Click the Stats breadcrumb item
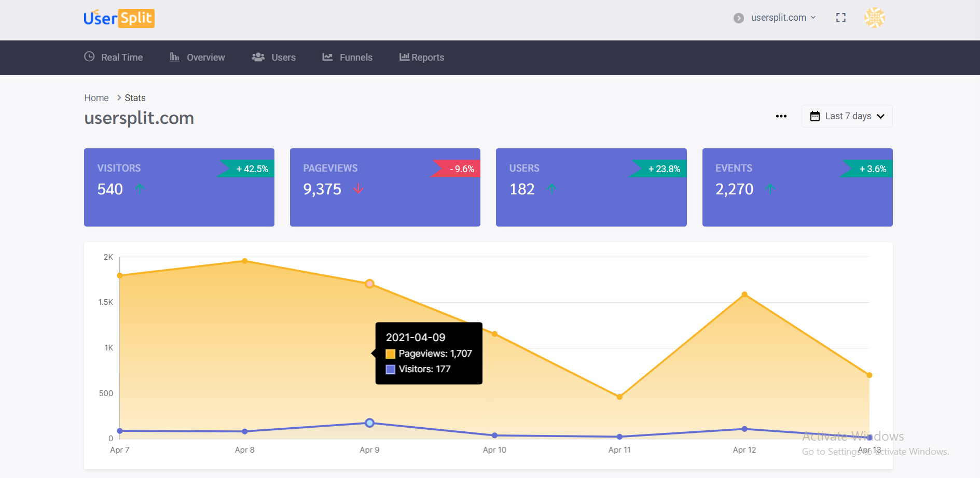This screenshot has height=478, width=980. (x=134, y=97)
